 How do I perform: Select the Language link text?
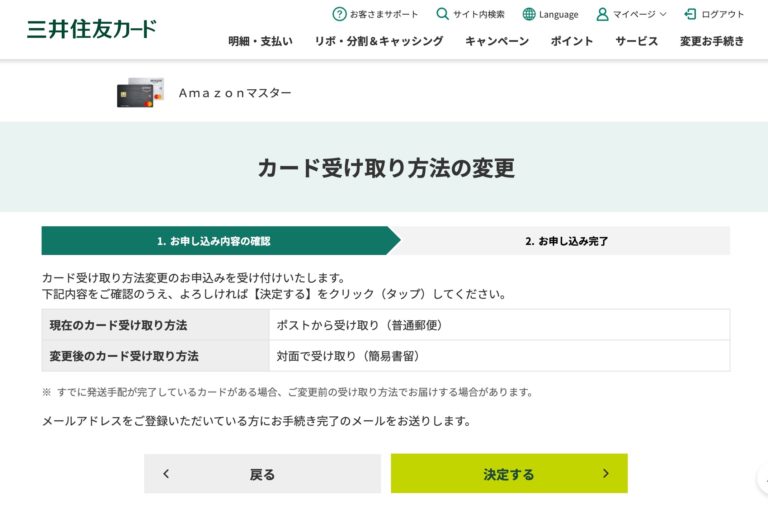[558, 15]
